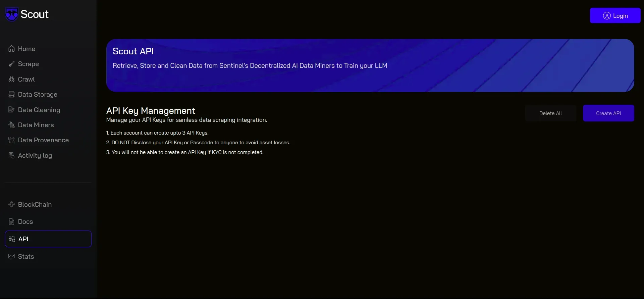The image size is (644, 299).
Task: Select the API sidebar item
Action: (x=48, y=239)
